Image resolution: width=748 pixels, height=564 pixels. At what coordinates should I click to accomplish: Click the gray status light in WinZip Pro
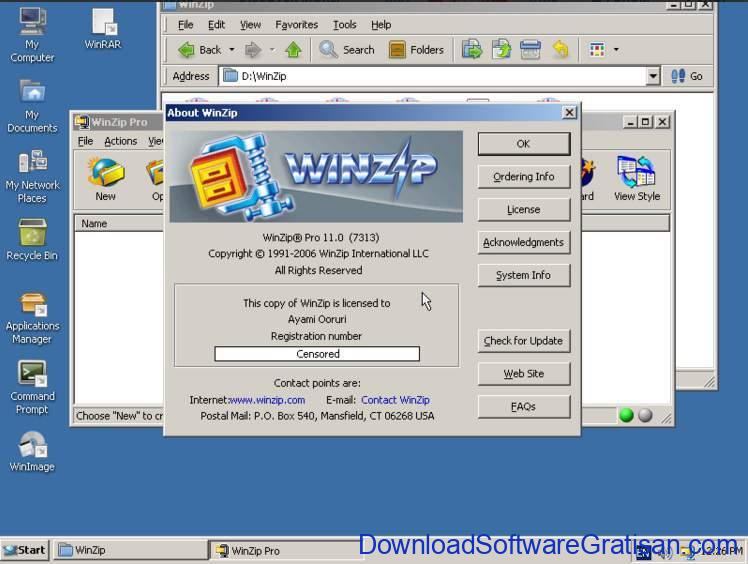point(645,416)
